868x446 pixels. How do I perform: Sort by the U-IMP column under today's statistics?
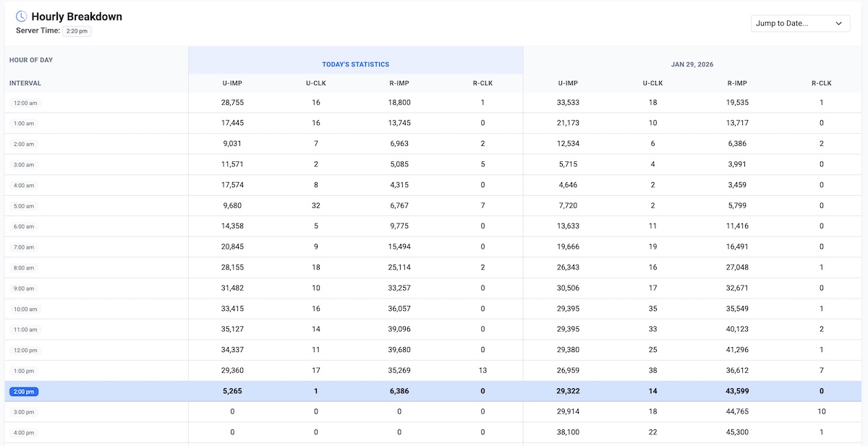click(x=230, y=82)
